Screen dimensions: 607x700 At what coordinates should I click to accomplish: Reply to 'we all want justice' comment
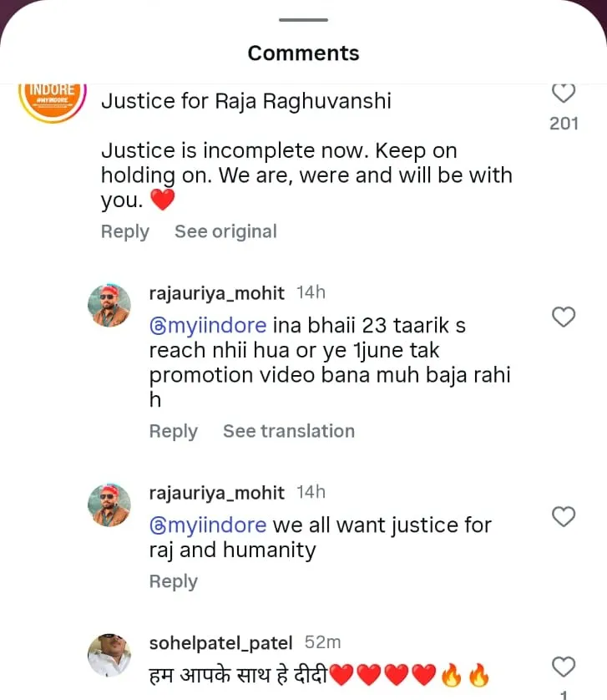coord(173,581)
